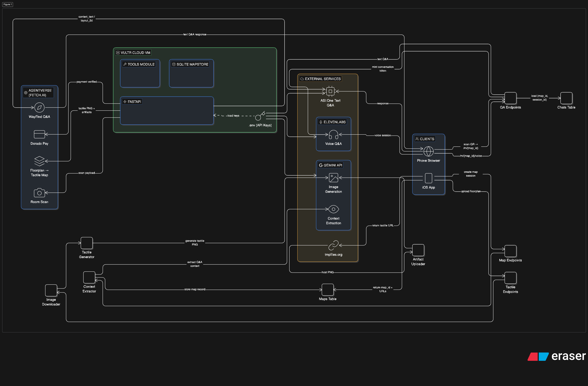Viewport: 588px width, 386px height.
Task: Select the CLIENTS group title text
Action: point(427,139)
